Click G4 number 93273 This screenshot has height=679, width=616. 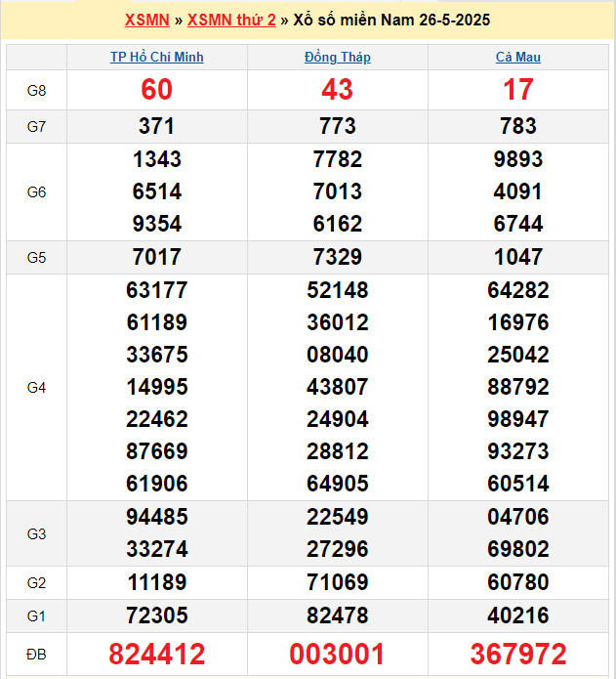(518, 451)
